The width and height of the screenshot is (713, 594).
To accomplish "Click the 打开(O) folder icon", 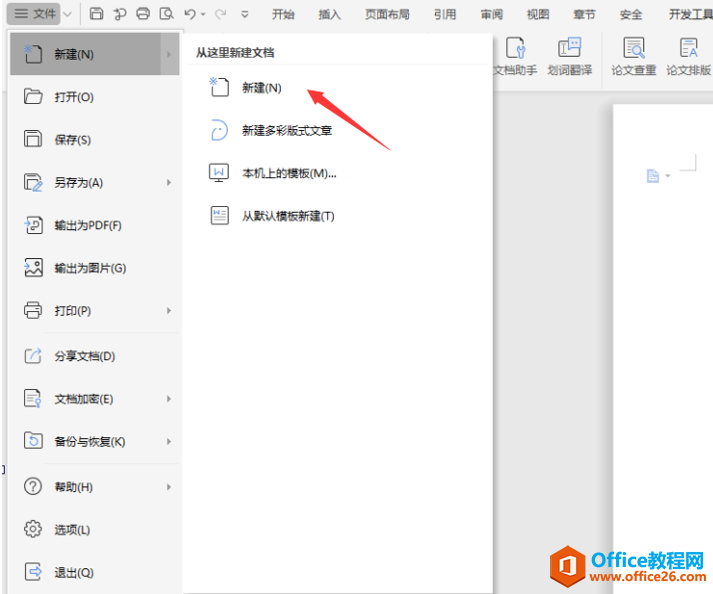I will click(33, 96).
